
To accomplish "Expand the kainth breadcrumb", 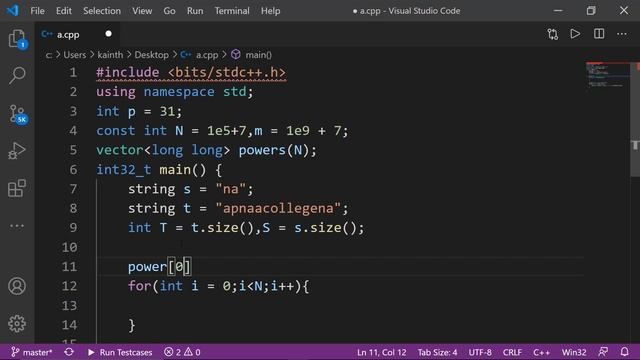I will pyautogui.click(x=110, y=55).
